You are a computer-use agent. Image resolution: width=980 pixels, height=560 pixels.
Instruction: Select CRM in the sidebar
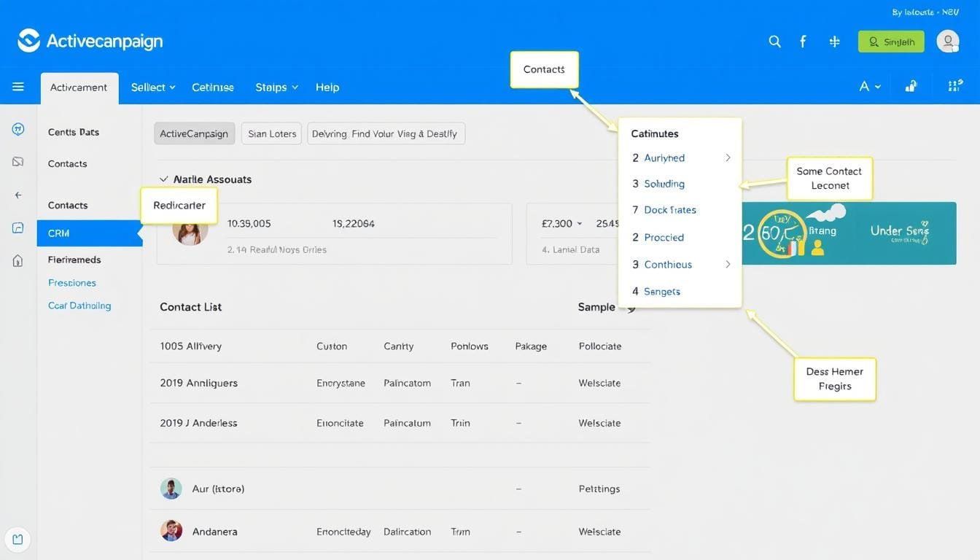(89, 233)
